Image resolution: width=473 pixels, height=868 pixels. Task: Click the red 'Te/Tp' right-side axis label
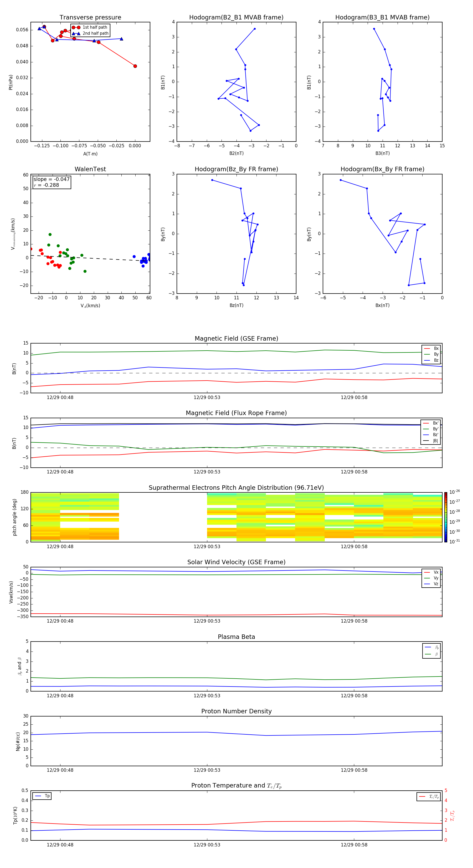pos(453,815)
